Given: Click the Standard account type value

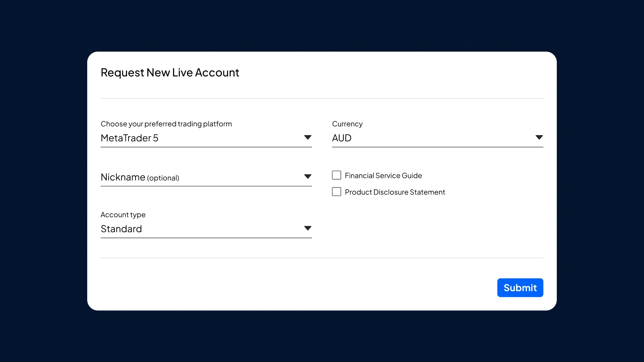Looking at the screenshot, I should click(121, 229).
